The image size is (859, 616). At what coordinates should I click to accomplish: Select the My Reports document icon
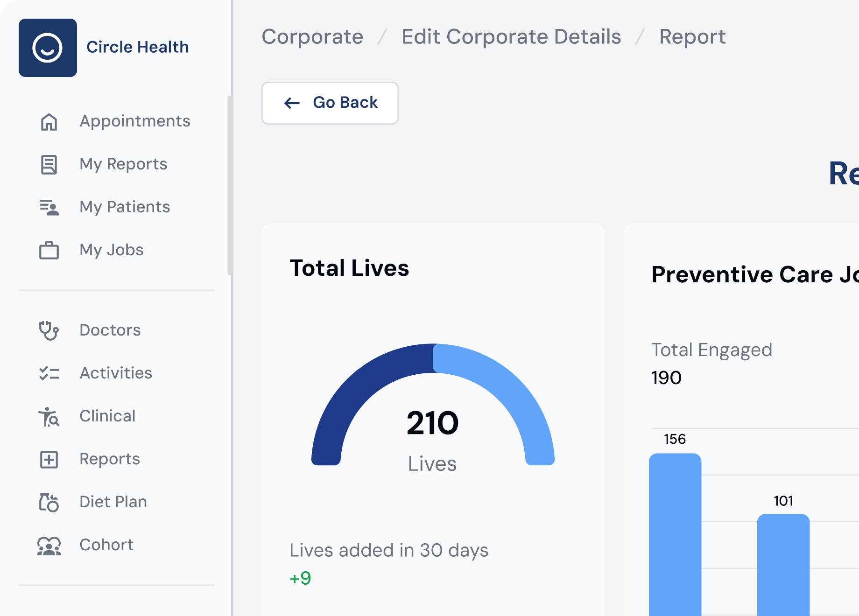coord(49,164)
